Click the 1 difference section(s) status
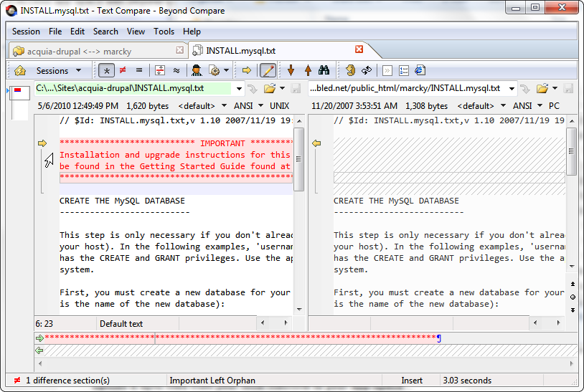The width and height of the screenshot is (584, 392). coord(67,381)
